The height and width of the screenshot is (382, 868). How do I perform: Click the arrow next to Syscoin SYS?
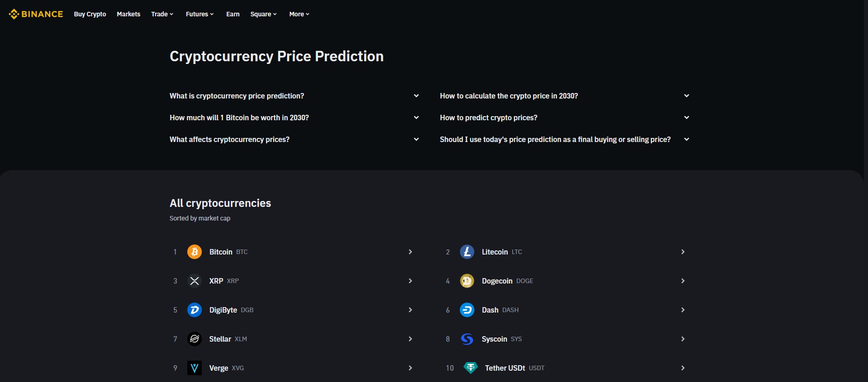tap(683, 339)
